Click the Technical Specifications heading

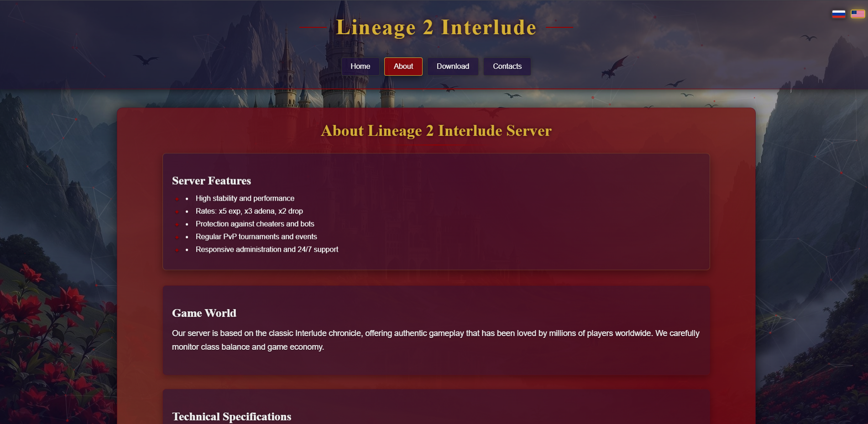[231, 417]
